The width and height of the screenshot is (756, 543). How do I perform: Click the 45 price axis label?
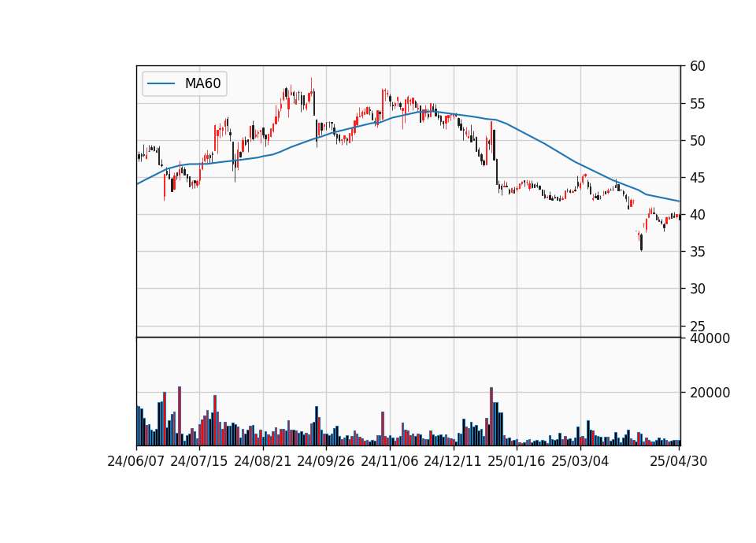pyautogui.click(x=697, y=178)
